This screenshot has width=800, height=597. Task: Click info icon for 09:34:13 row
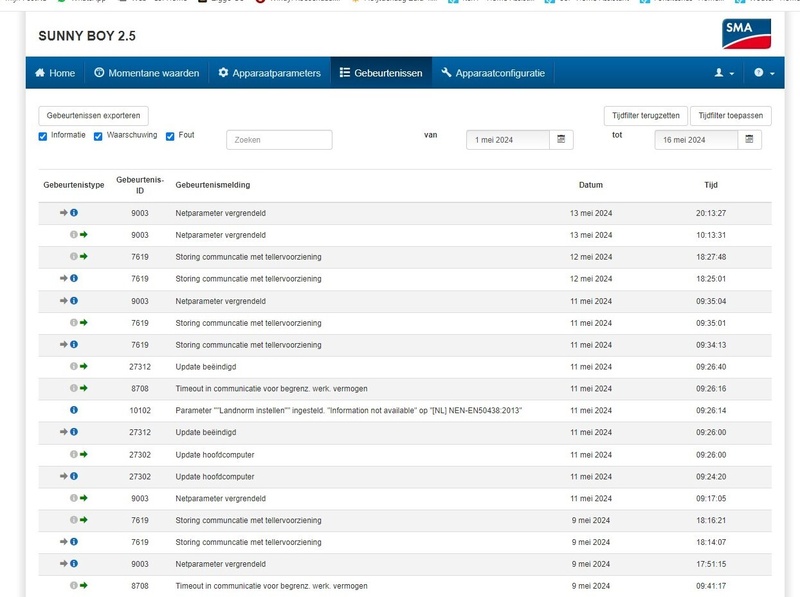coord(74,345)
